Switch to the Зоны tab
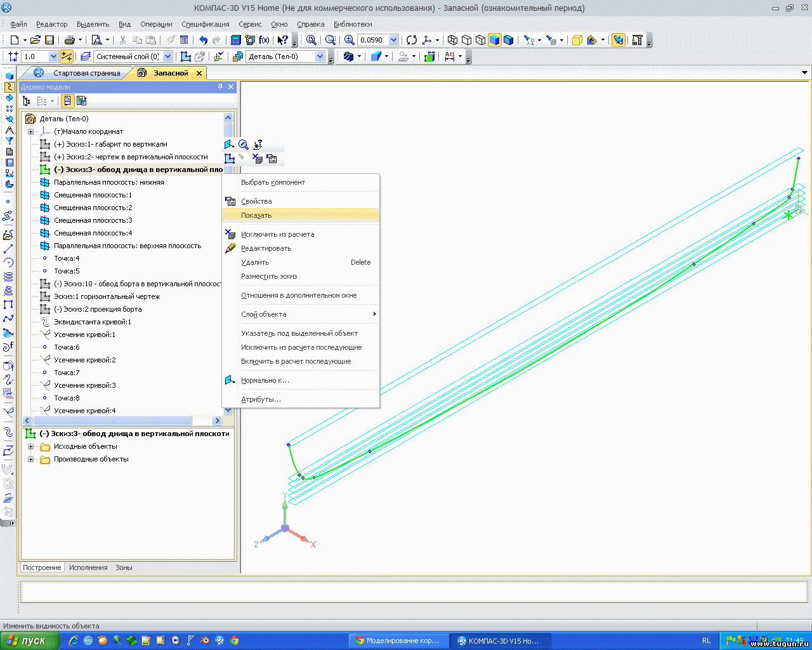Viewport: 812px width, 650px height. point(124,567)
